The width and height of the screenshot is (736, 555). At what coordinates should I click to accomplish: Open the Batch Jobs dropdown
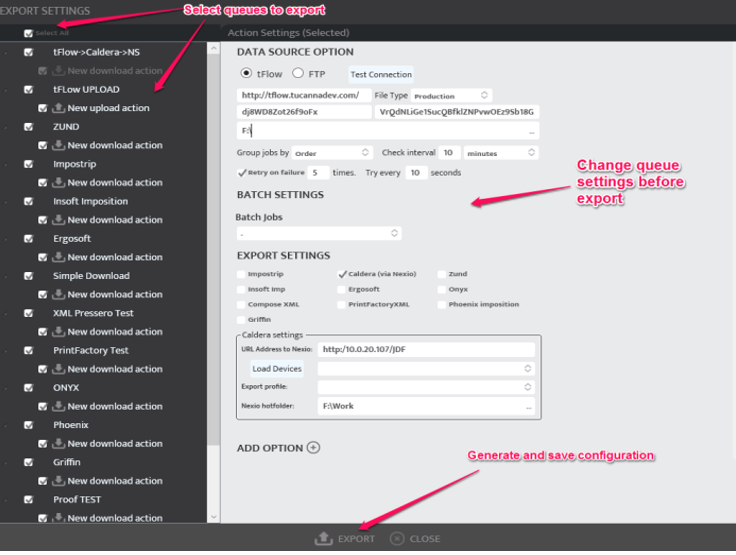click(319, 233)
